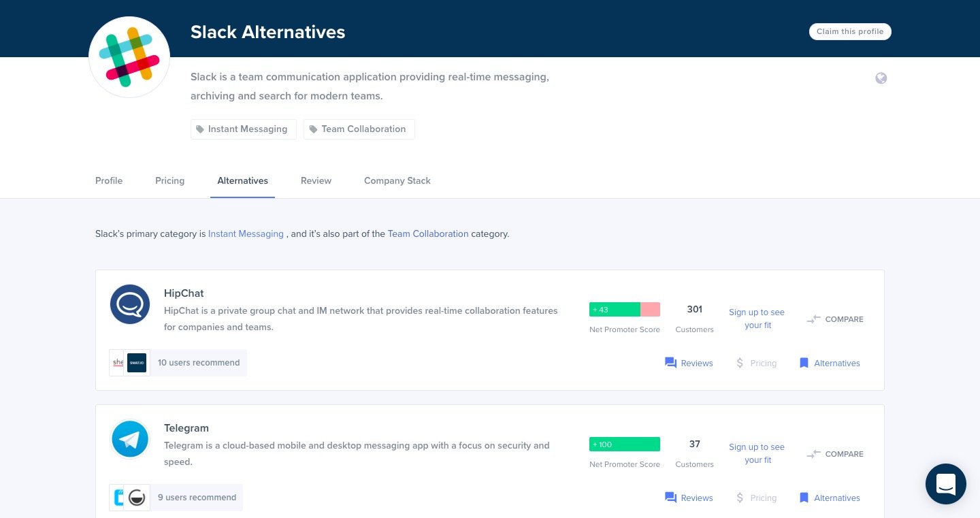Switch to the Profile tab
Screen dimensions: 980x518
pyautogui.click(x=109, y=180)
